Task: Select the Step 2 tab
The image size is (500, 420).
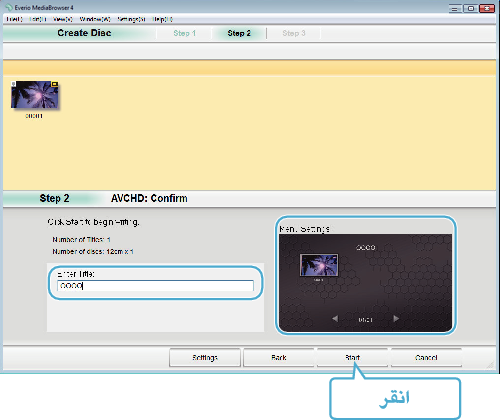Action: pos(239,33)
